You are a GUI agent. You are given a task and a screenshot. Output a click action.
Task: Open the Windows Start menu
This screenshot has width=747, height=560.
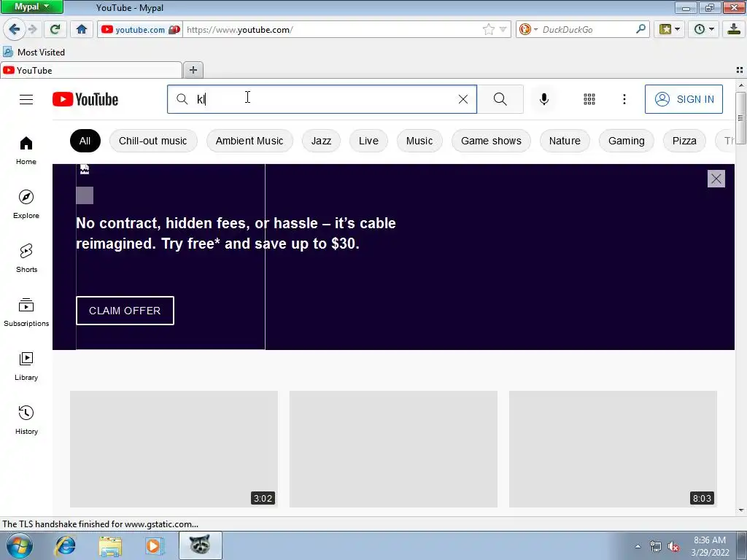19,545
